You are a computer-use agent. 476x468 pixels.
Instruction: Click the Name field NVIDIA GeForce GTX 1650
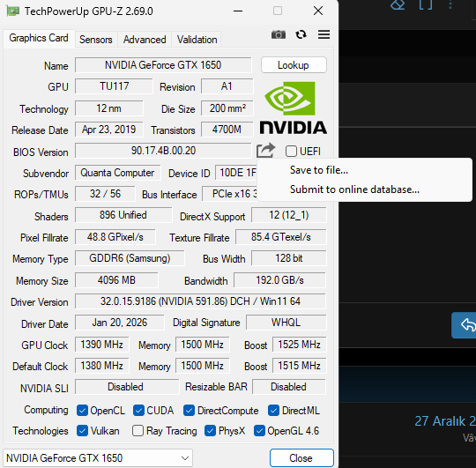[x=163, y=65]
